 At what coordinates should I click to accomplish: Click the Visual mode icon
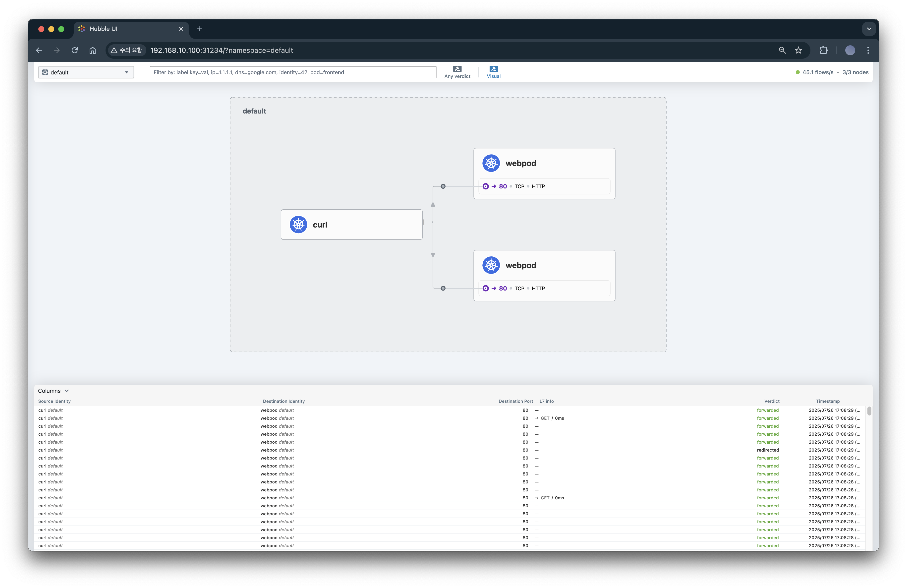tap(494, 69)
